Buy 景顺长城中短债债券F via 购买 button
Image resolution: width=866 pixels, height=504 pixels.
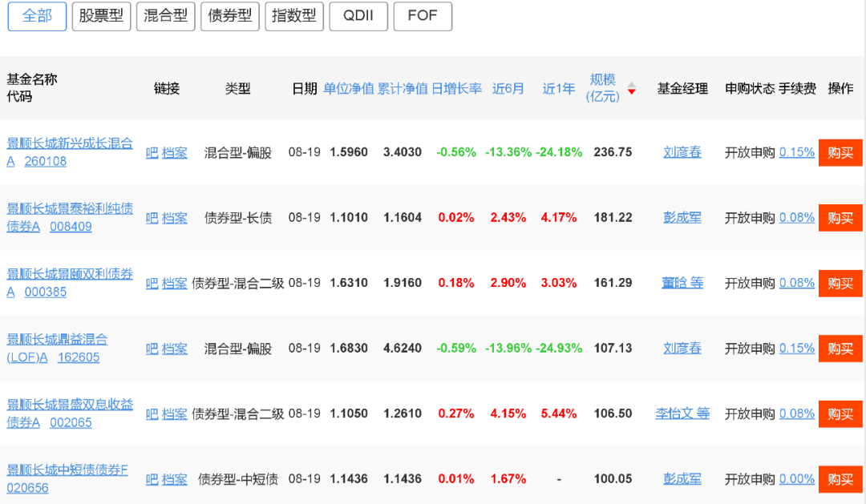coord(840,478)
